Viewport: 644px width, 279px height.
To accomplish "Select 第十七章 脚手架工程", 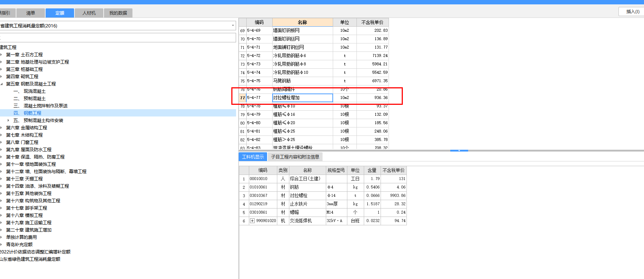I will pyautogui.click(x=27, y=208).
